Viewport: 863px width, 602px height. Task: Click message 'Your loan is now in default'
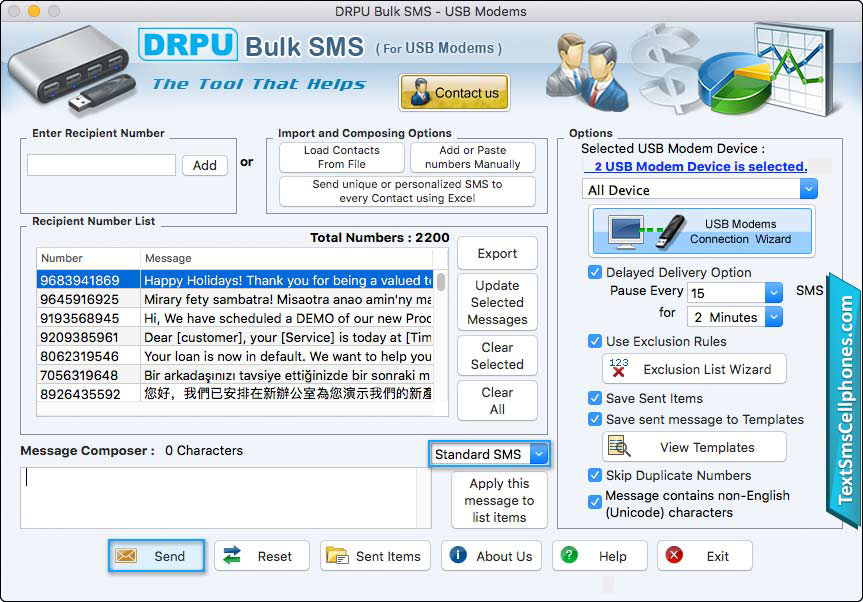[x=287, y=356]
